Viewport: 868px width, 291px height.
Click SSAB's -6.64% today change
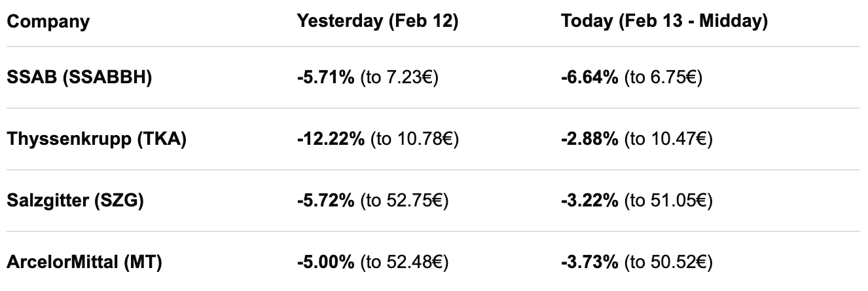click(x=590, y=78)
